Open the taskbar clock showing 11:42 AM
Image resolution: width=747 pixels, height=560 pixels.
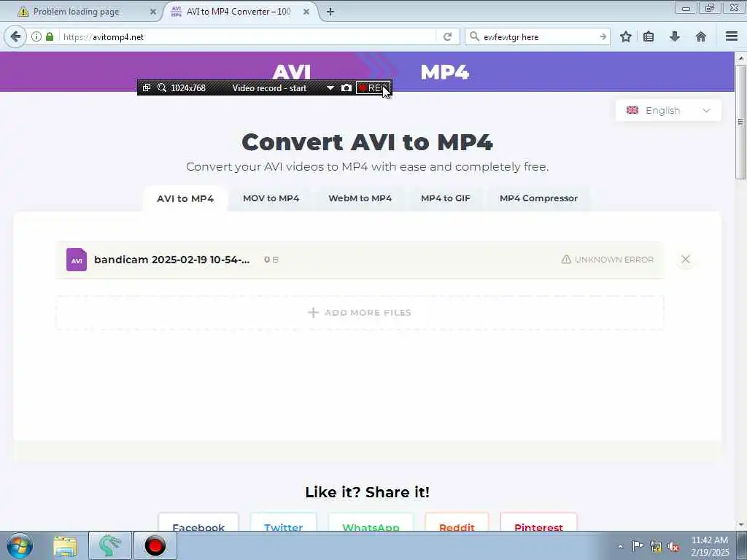coord(710,546)
